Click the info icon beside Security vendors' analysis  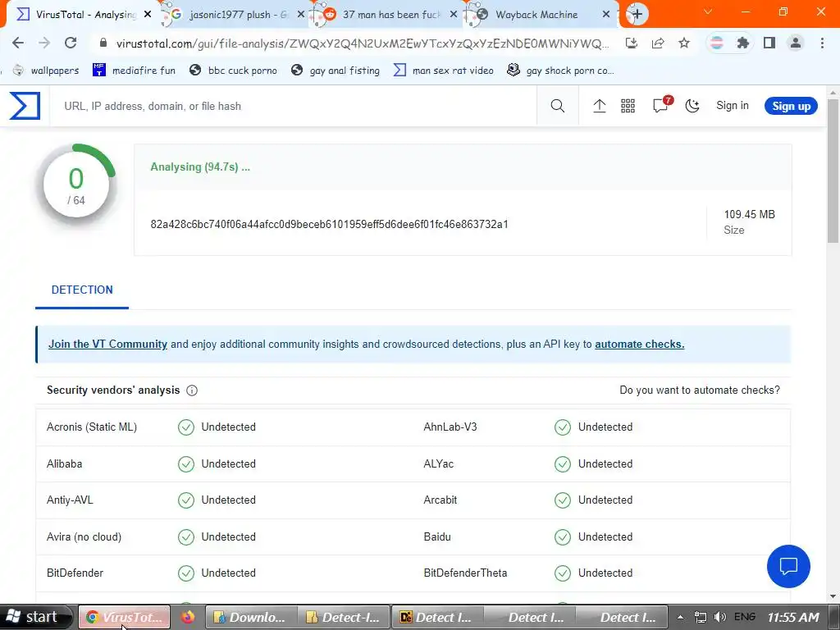click(192, 390)
